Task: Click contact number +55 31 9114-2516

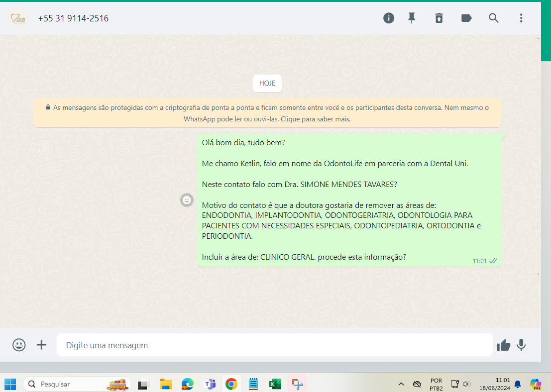Action: point(74,18)
